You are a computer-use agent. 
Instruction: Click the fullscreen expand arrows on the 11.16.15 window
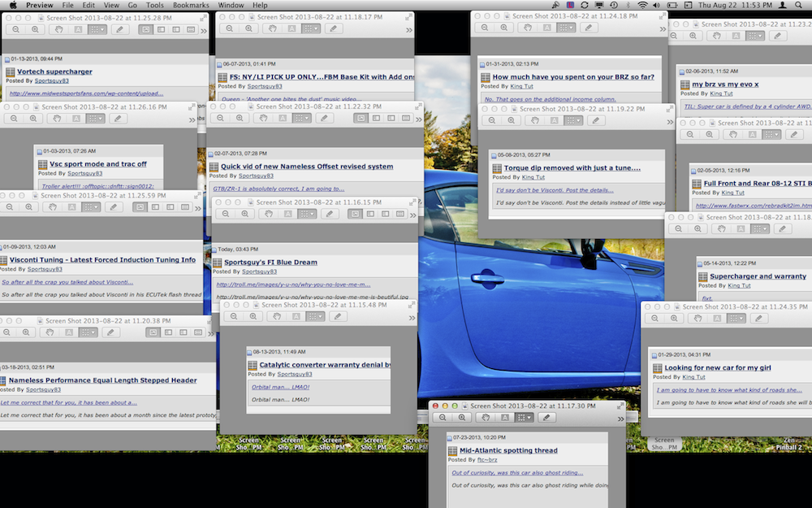[x=412, y=202]
